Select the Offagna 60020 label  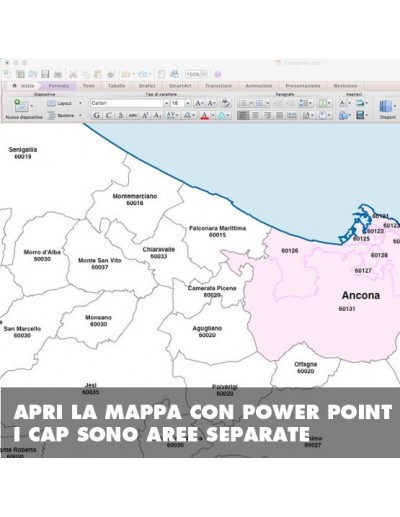pos(305,367)
